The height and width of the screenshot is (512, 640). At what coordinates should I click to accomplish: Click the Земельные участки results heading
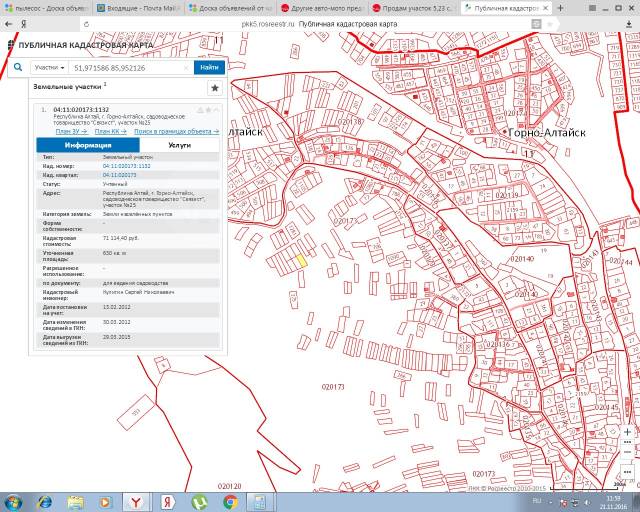coord(67,87)
